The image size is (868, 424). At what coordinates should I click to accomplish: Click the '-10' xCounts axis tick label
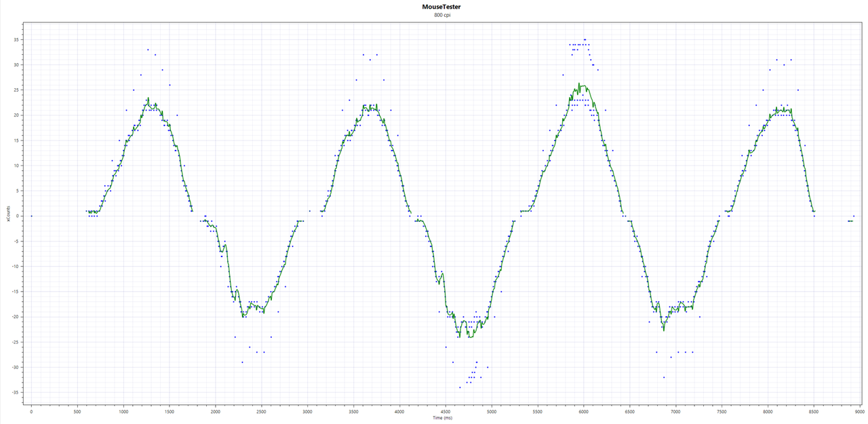point(14,267)
